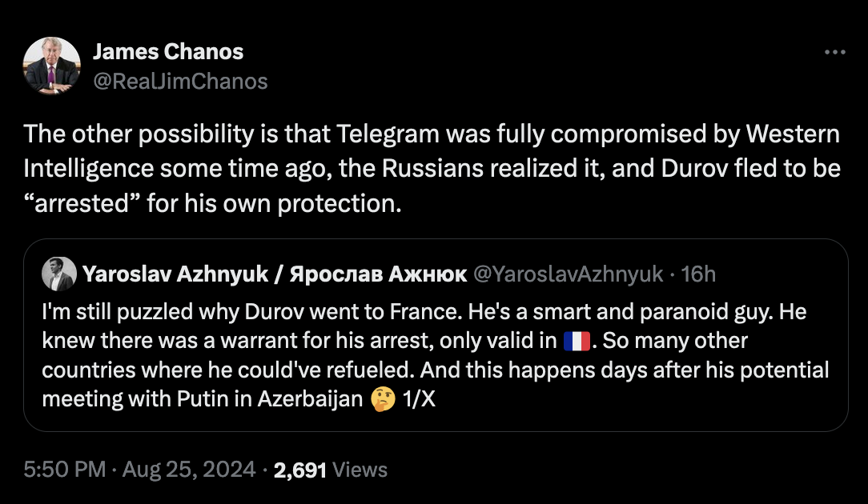
Task: Click the French flag emoji
Action: [577, 342]
